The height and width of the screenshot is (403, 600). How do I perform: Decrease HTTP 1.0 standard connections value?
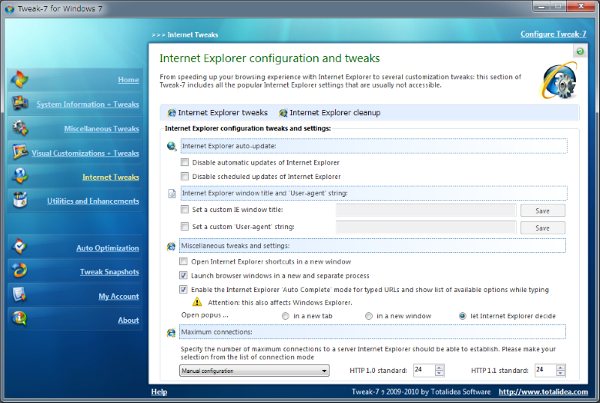[440, 373]
